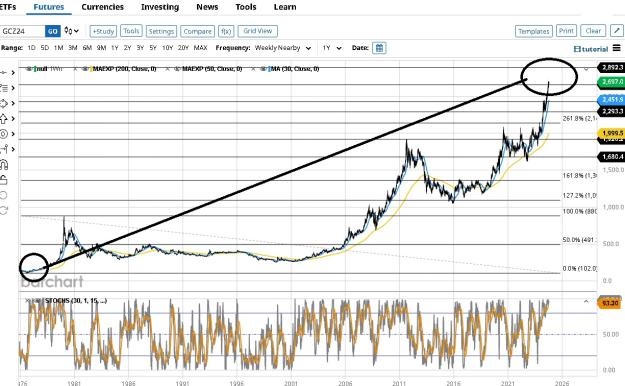Viewport: 625px width, 386px height.
Task: Open the Currencies tab
Action: coord(102,7)
